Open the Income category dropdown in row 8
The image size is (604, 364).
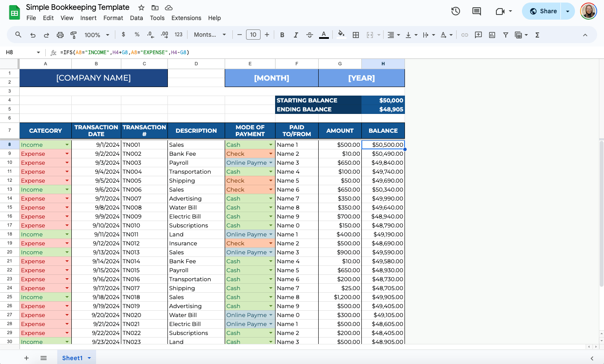(x=67, y=145)
